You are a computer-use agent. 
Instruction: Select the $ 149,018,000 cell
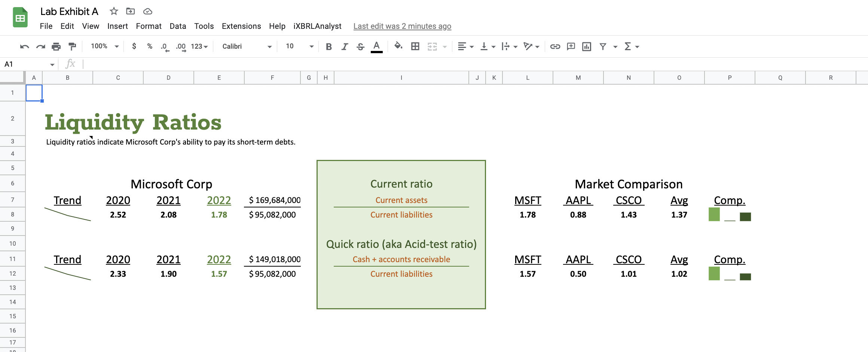[272, 259]
